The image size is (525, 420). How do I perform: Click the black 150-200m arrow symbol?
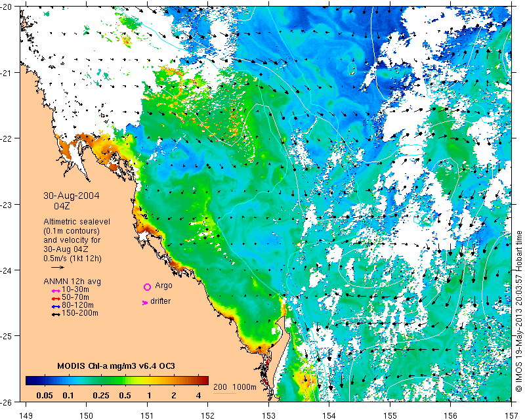coord(56,314)
